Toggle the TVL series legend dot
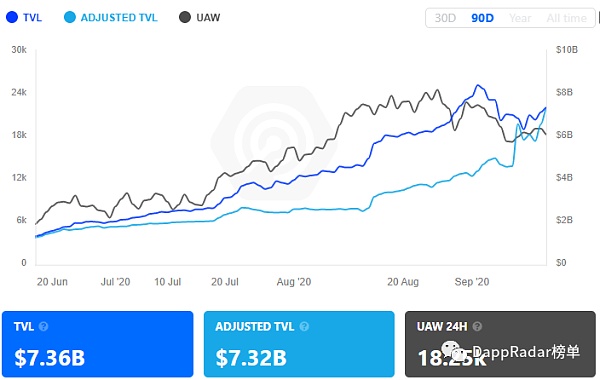The width and height of the screenshot is (600, 380). pyautogui.click(x=12, y=17)
